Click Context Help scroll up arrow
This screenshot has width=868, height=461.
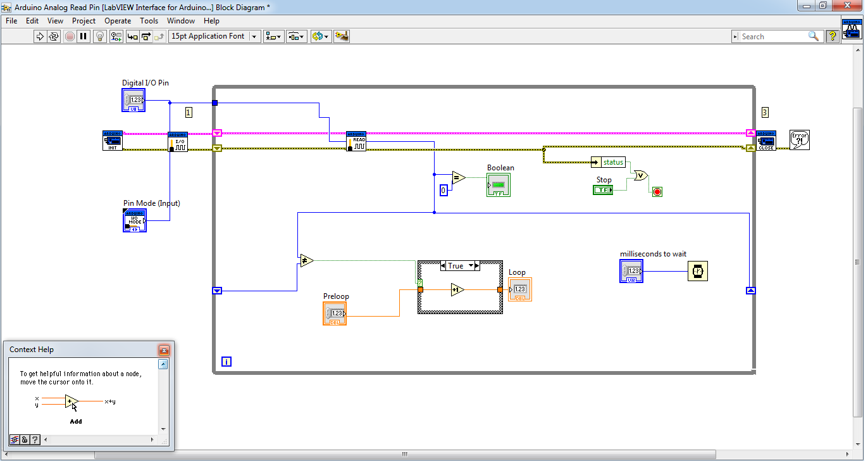point(163,365)
